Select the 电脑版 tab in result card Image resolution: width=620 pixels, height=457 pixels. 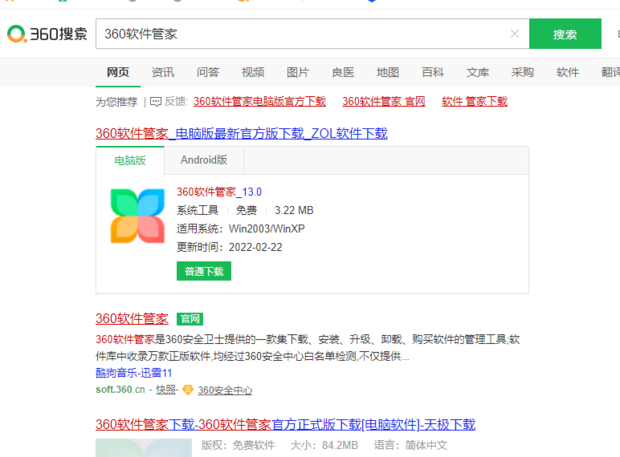click(x=130, y=161)
